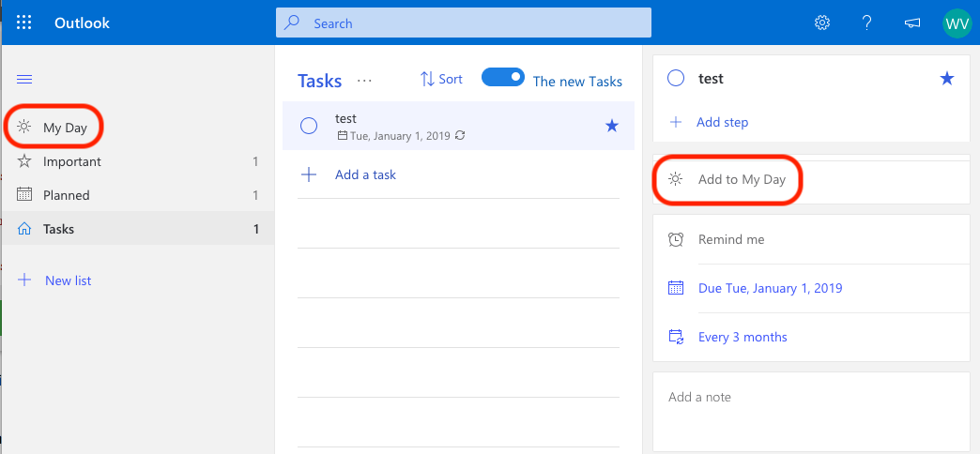Viewport: 980px width, 454px height.
Task: Click the alarm clock reminder icon
Action: (676, 239)
